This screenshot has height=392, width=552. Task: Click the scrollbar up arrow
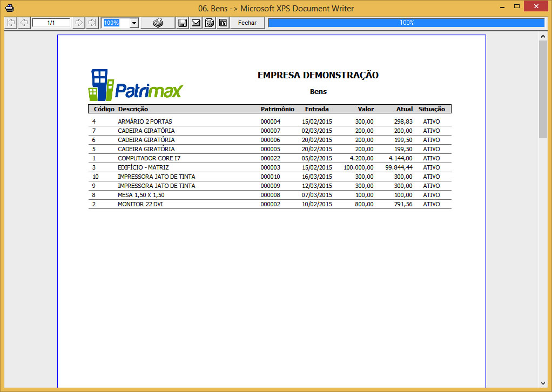543,36
